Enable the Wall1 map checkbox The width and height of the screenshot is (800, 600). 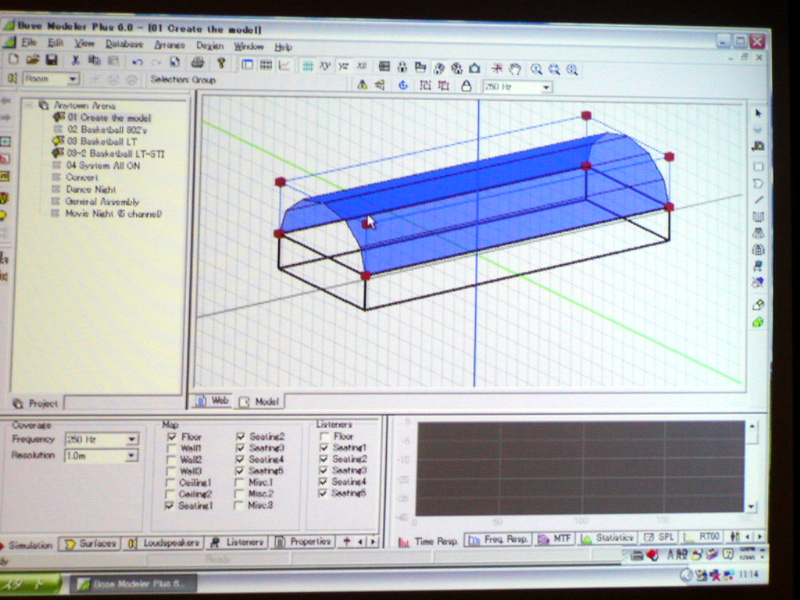point(172,449)
